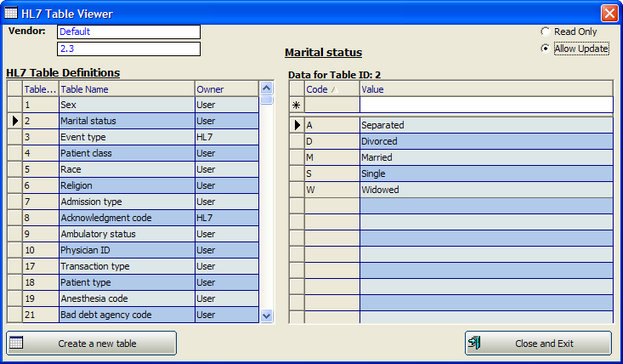This screenshot has width=623, height=364.
Task: Select the Race table row
Action: [133, 169]
